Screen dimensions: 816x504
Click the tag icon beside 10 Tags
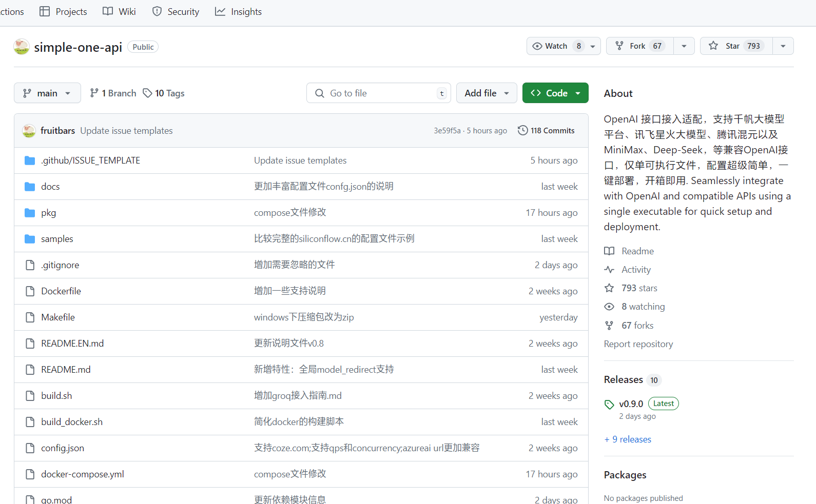point(147,93)
